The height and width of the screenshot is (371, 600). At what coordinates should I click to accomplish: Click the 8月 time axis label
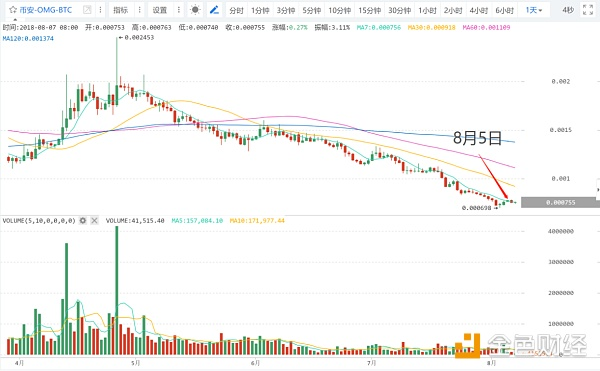491,363
